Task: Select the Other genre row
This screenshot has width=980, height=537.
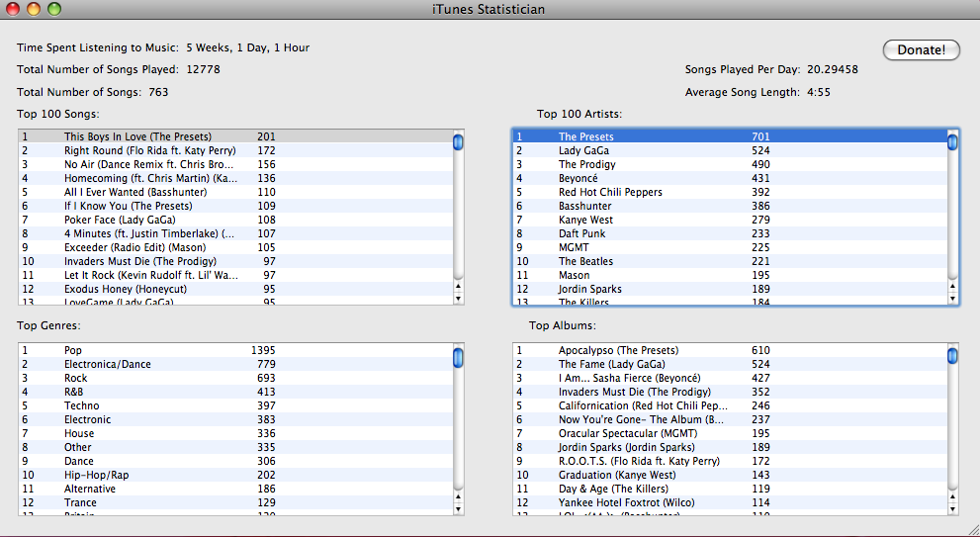Action: 235,447
